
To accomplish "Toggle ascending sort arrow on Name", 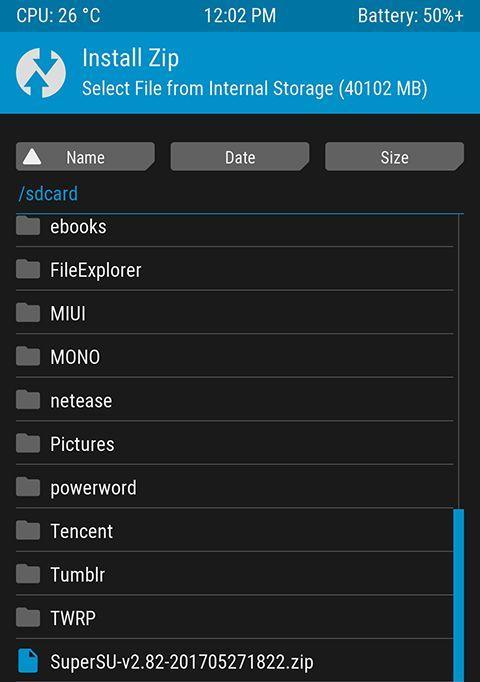I will [32, 157].
